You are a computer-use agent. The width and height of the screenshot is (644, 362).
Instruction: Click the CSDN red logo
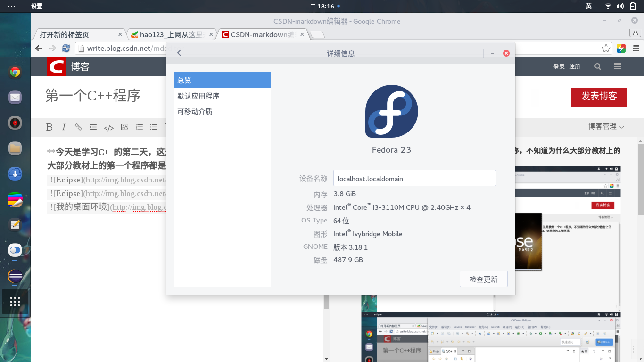click(57, 66)
